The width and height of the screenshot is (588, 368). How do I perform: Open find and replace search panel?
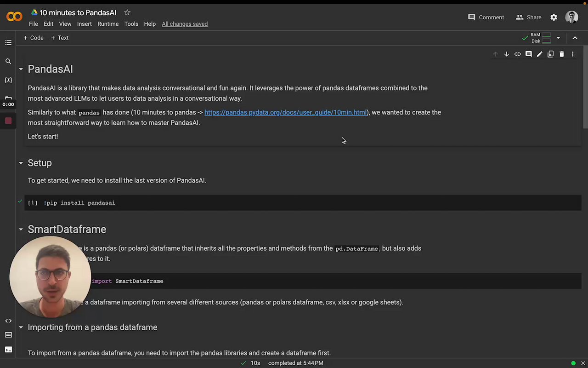click(8, 61)
